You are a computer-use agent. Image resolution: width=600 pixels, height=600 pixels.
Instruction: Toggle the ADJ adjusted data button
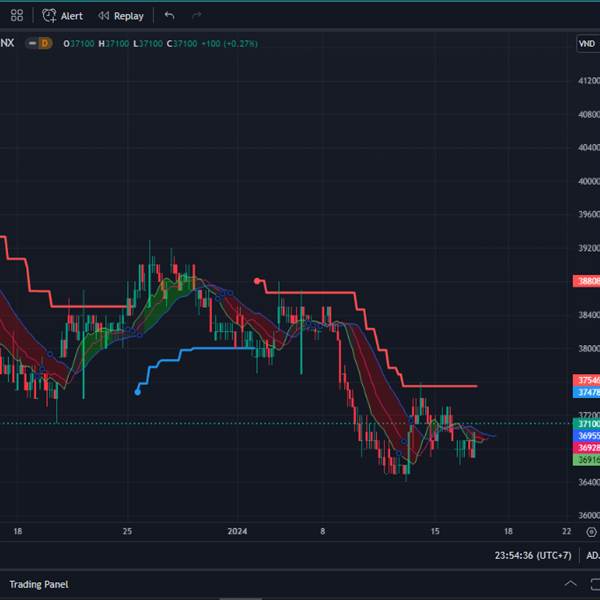593,555
